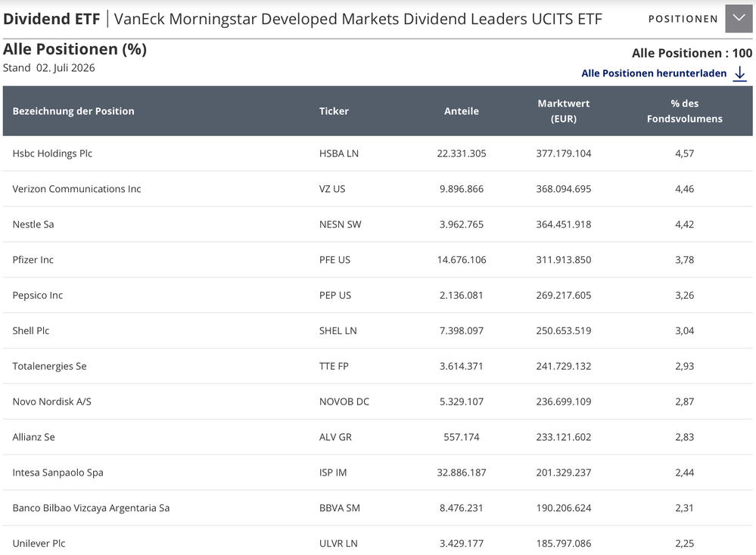Click the Nestle Sa position name

[x=33, y=224]
